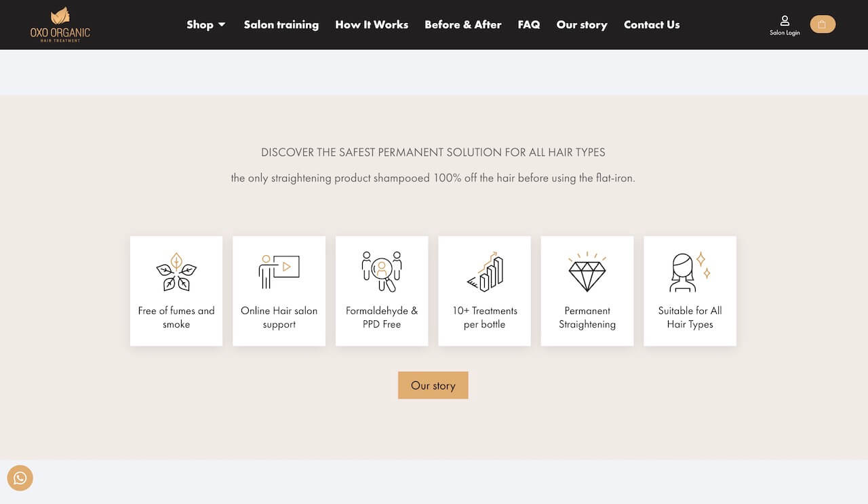Click the Suitable for All Hair Types label

coord(690,317)
